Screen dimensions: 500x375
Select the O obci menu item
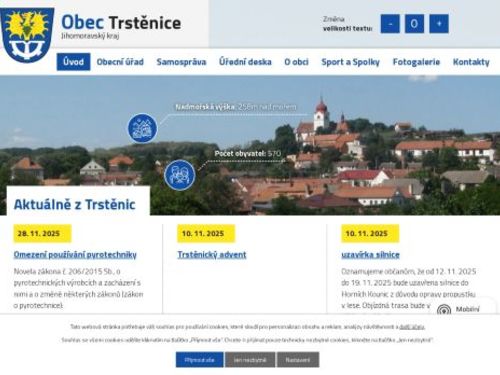coord(296,62)
